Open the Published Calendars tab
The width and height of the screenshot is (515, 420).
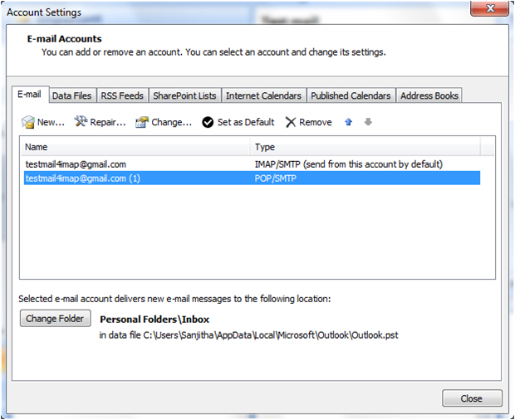[351, 95]
